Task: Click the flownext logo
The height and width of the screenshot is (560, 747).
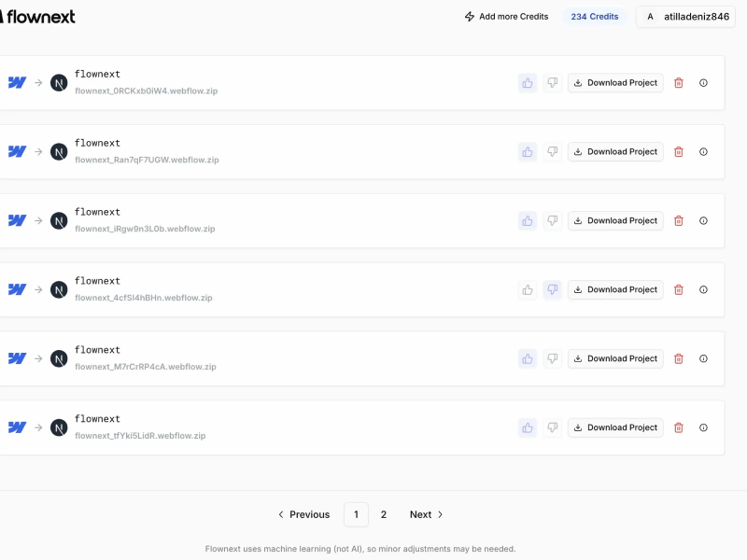Action: point(37,17)
